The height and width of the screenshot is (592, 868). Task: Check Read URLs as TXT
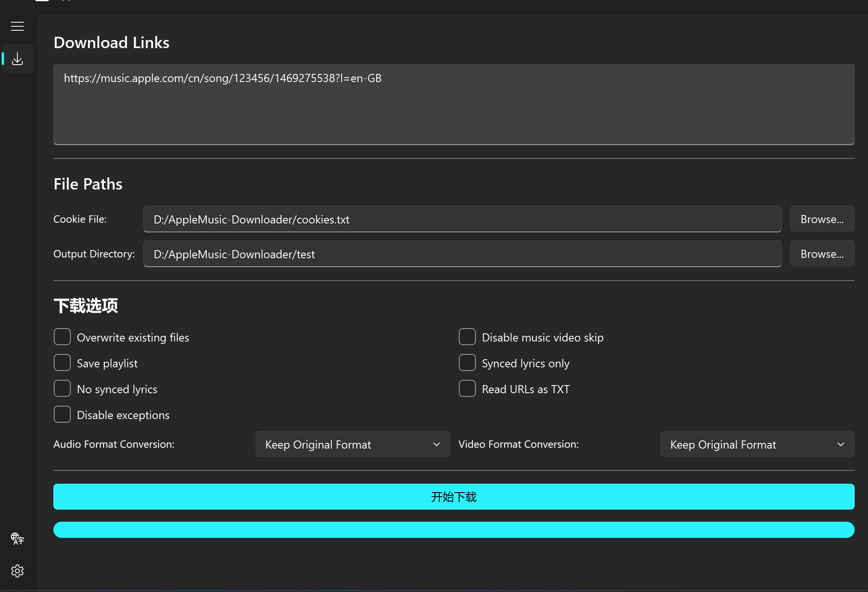coord(467,389)
